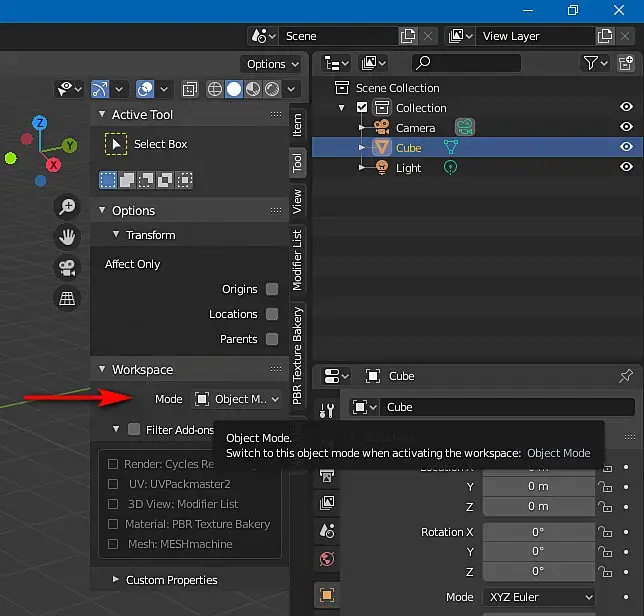The width and height of the screenshot is (644, 616).
Task: Collapse the Active Tool panel
Action: pos(102,114)
